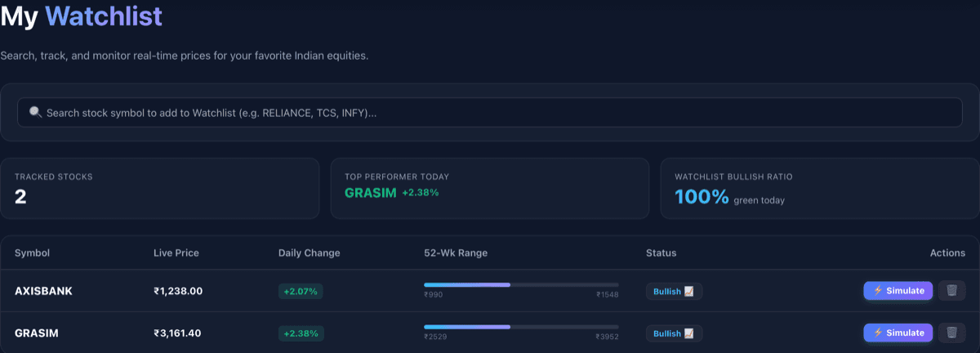Select the Symbol column header
Screen dimensions: 980x353
32,253
